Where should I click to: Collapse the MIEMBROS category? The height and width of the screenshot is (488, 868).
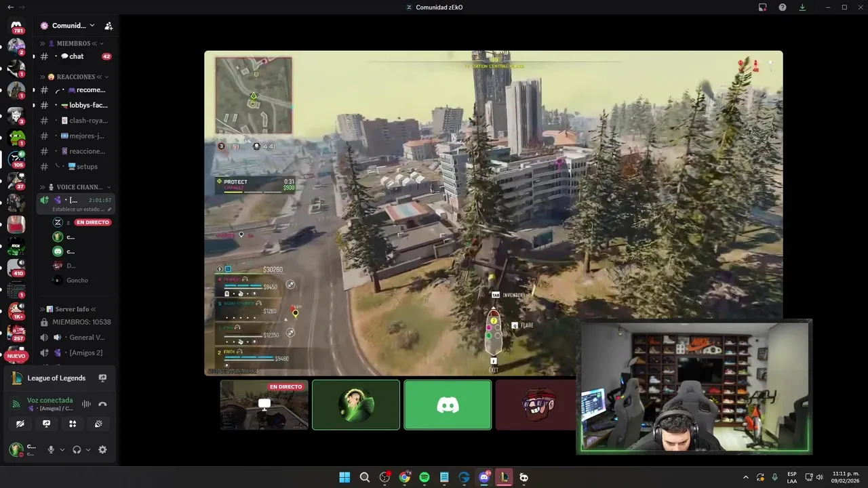click(x=73, y=43)
